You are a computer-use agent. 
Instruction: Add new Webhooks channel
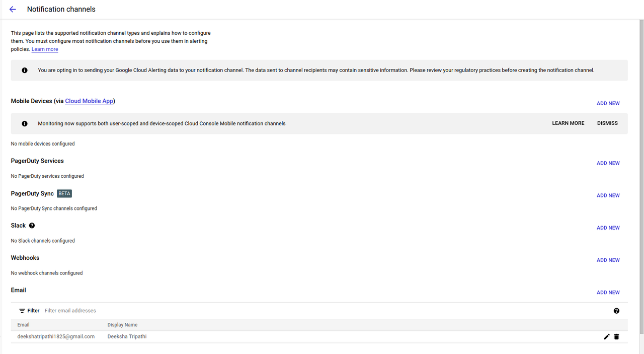(x=608, y=260)
